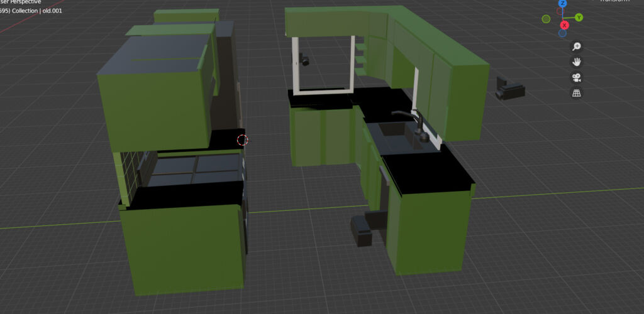644x314 pixels.
Task: Click the negative Z axis circle on gizmo
Action: click(x=563, y=33)
